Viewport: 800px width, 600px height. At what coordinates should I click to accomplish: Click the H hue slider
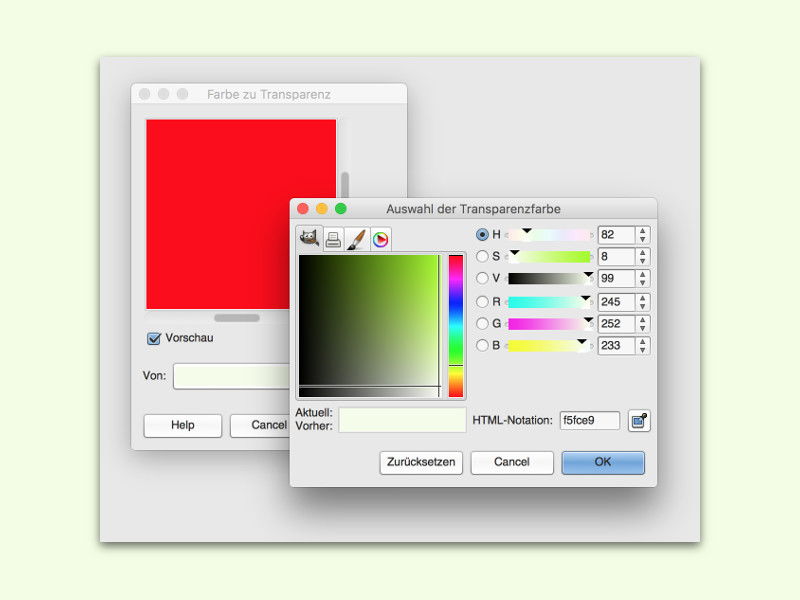[549, 235]
